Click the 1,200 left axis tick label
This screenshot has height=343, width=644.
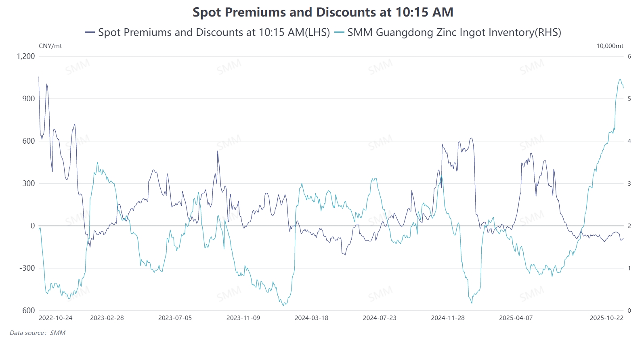[26, 56]
